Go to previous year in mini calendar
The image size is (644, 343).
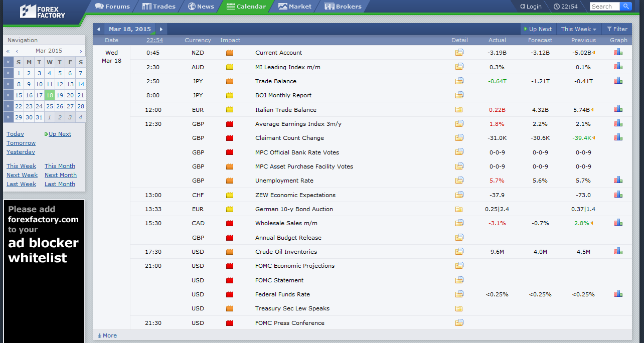coord(8,51)
